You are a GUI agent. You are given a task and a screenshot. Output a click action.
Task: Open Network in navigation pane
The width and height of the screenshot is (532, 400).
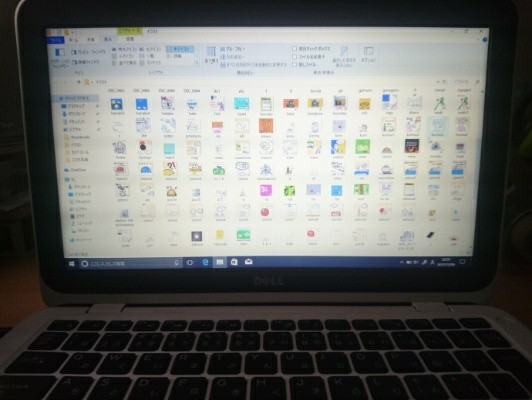click(81, 240)
